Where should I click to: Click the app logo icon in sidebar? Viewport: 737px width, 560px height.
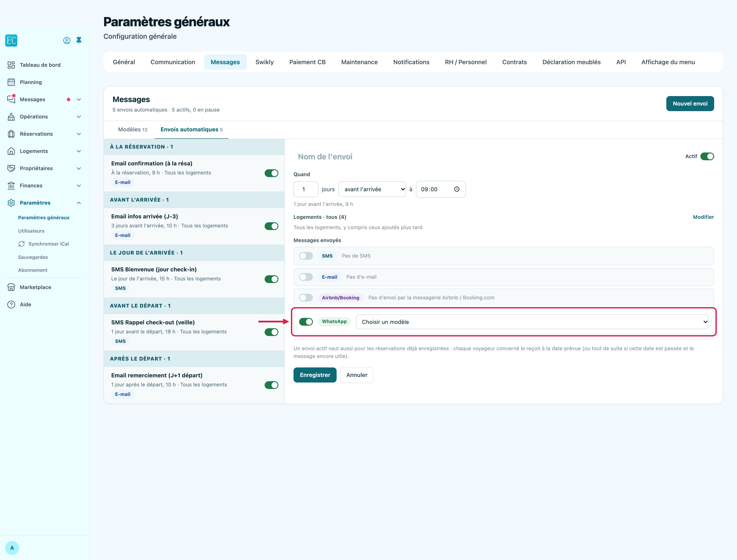(x=11, y=40)
